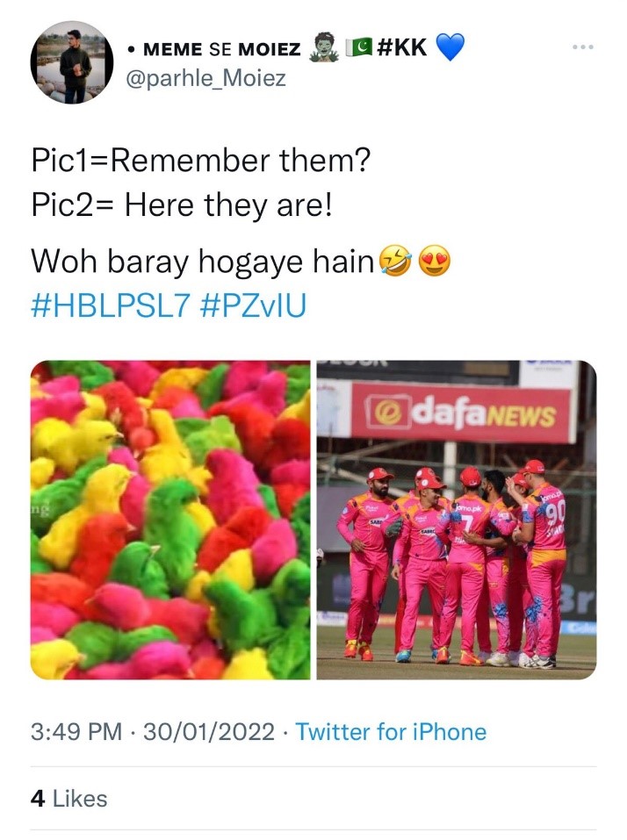View the colorful chicks image

pyautogui.click(x=169, y=520)
